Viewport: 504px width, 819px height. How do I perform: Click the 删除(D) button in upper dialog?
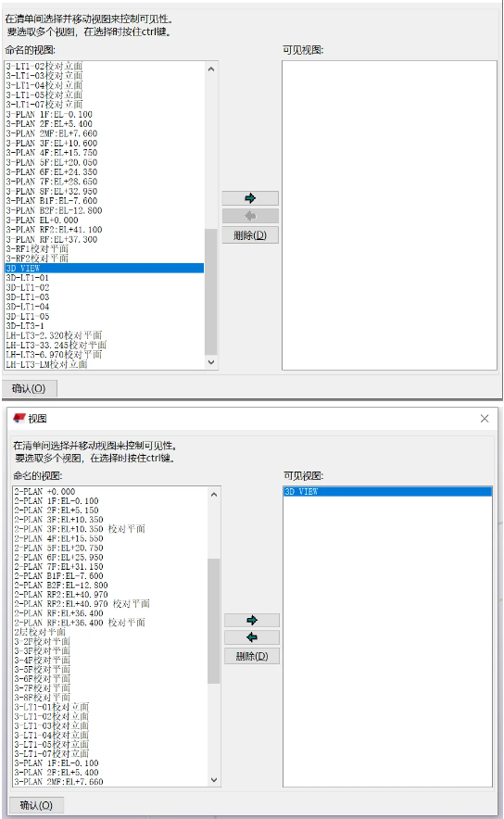pyautogui.click(x=250, y=235)
